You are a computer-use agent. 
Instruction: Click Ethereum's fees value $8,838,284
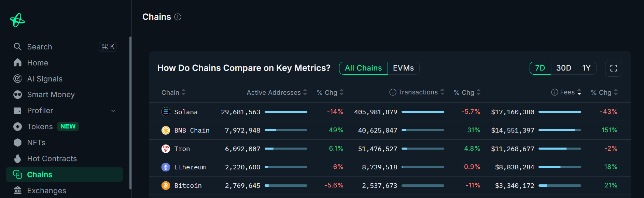click(x=515, y=167)
